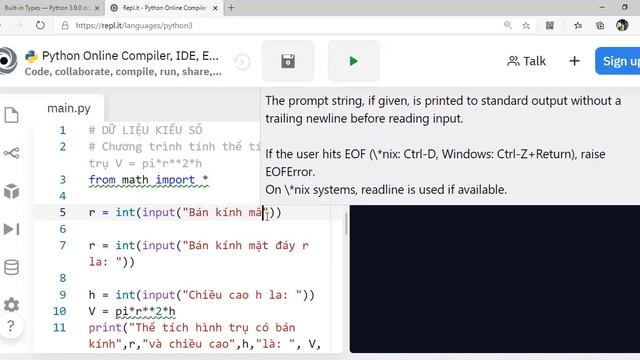Open the Help question mark button
The width and height of the screenshot is (640, 360).
[11, 326]
